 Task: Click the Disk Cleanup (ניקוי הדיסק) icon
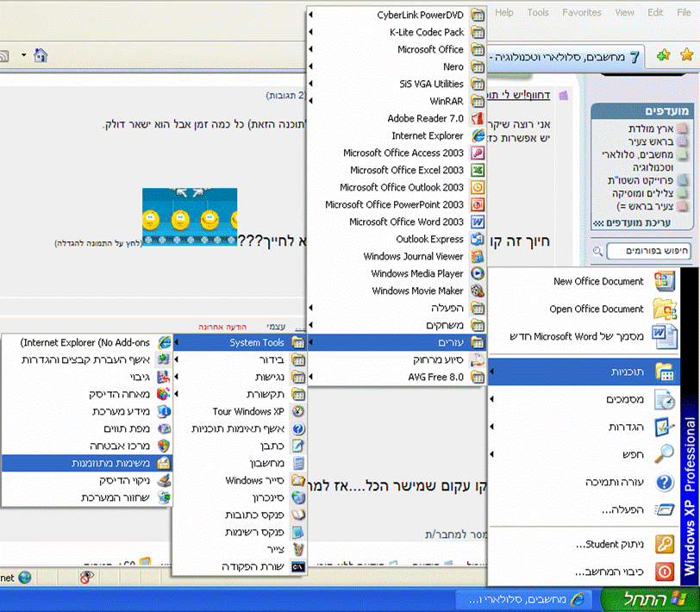click(164, 480)
